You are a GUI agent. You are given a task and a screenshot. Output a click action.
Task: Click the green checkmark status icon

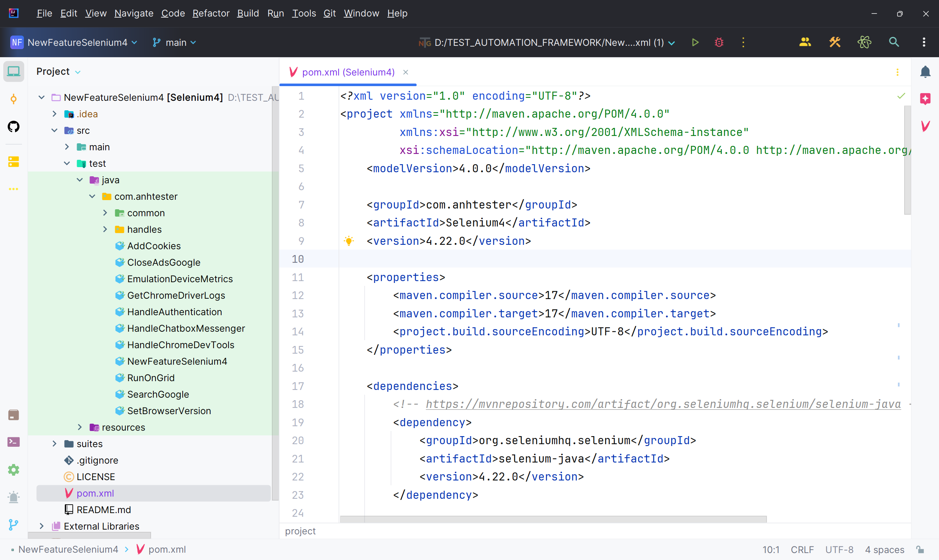pos(901,96)
